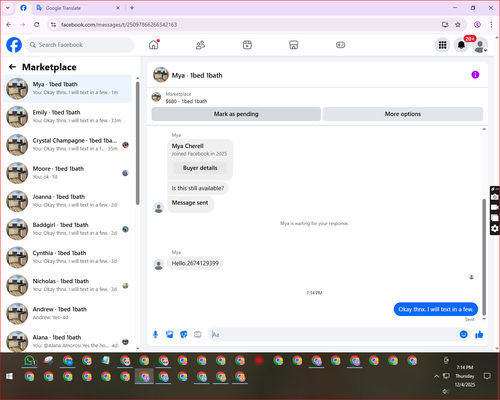
Task: Open the Friends icon in top navigation
Action: point(200,45)
